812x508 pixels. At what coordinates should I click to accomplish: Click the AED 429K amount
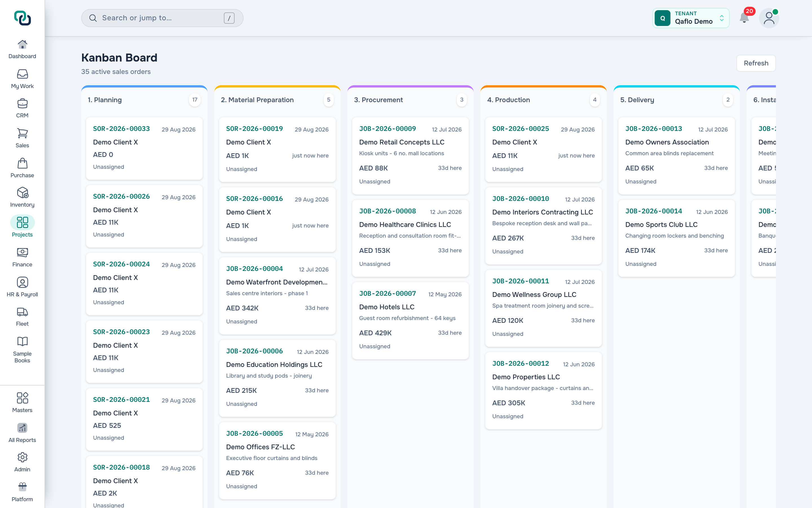375,333
